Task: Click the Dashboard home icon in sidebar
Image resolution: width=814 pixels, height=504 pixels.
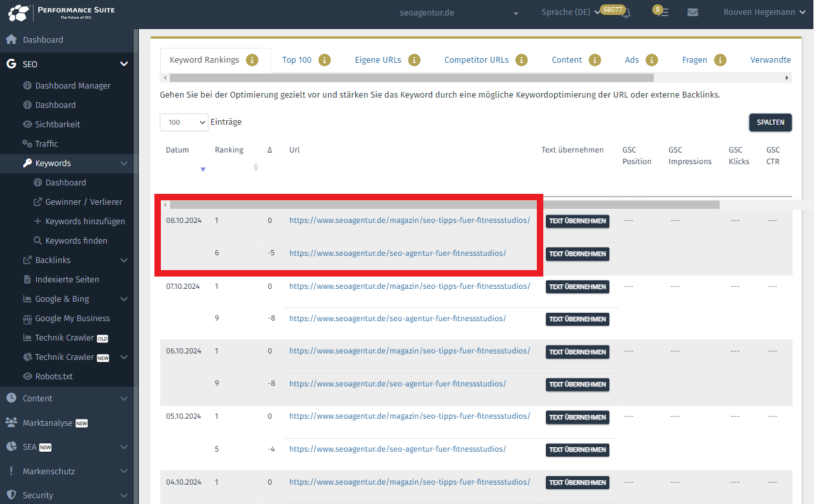Action: tap(11, 39)
